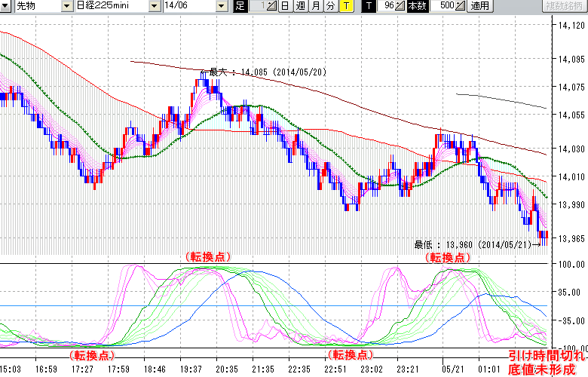Click the 複数銘柄 multiple symbols button
Screen dimensions: 588x377
click(x=565, y=6)
